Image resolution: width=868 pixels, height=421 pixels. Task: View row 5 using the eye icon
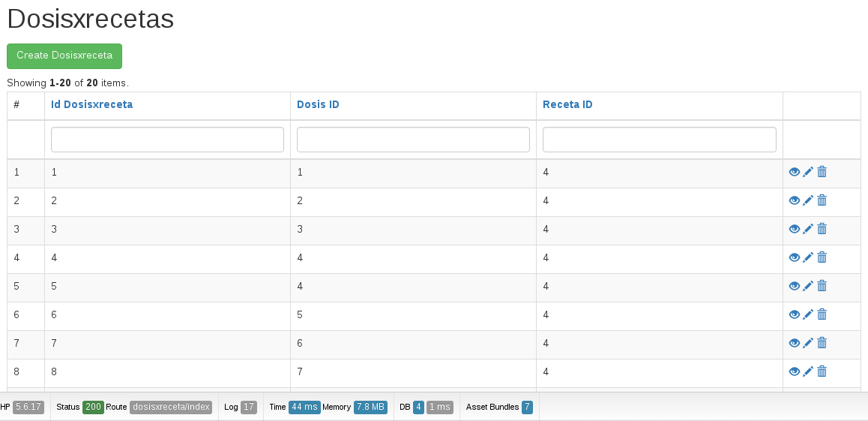(795, 286)
